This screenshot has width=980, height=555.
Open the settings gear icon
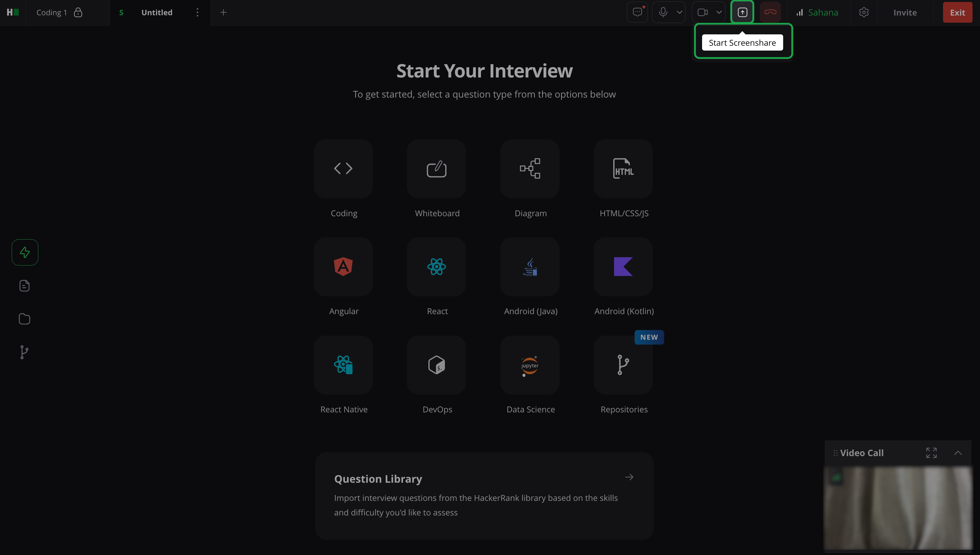[864, 13]
